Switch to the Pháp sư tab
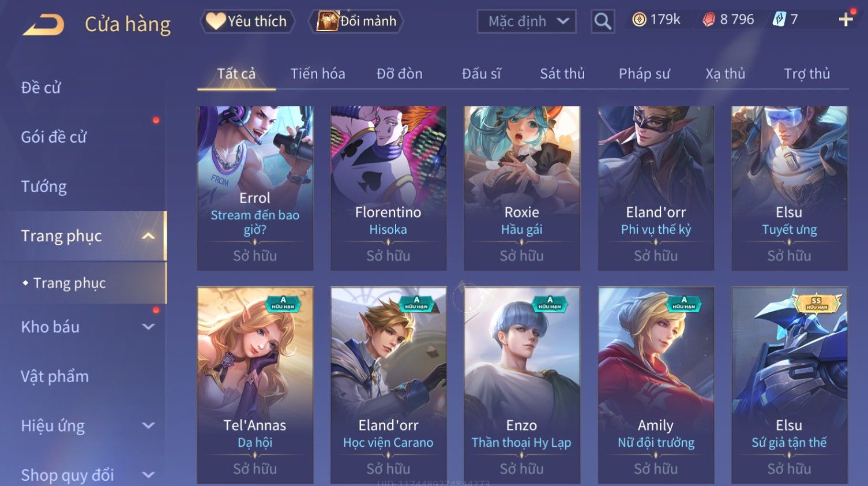This screenshot has width=868, height=486. 644,74
